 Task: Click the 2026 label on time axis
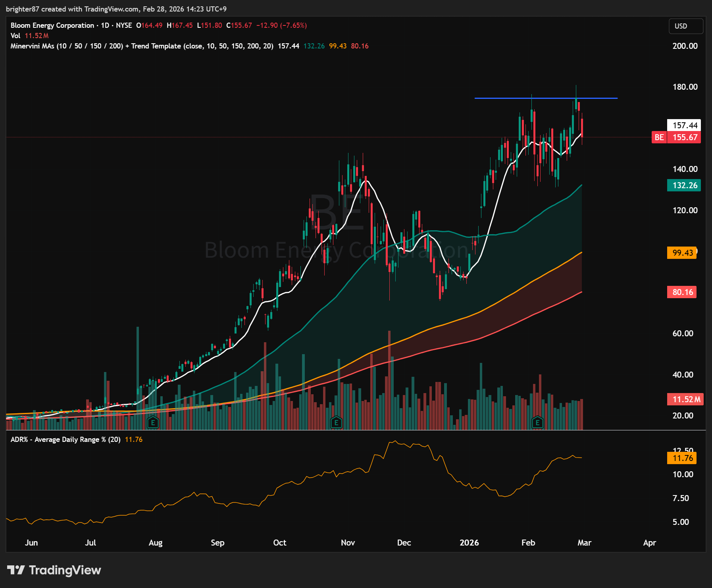pyautogui.click(x=469, y=542)
